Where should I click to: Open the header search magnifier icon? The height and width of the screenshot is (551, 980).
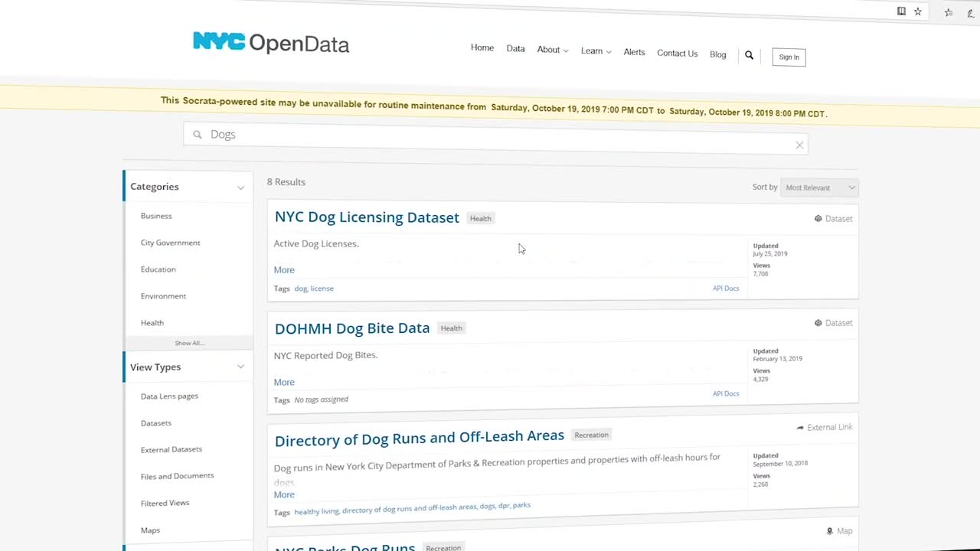[x=749, y=55]
